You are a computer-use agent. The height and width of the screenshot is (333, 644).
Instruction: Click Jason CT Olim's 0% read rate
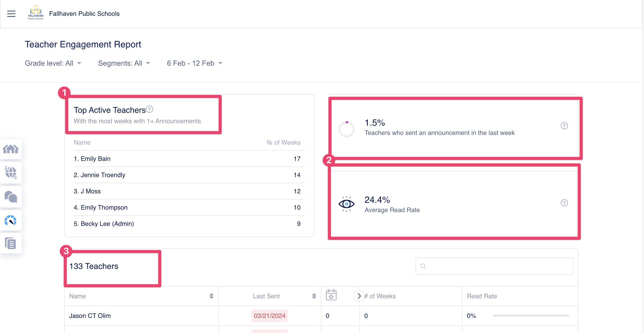[471, 315]
